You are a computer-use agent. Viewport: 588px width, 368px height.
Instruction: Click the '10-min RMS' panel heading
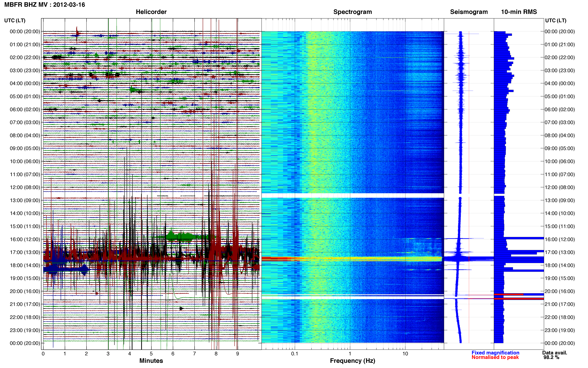pyautogui.click(x=519, y=12)
